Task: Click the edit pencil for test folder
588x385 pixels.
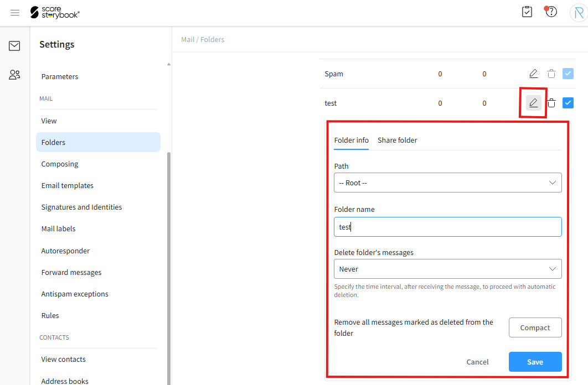Action: click(533, 103)
